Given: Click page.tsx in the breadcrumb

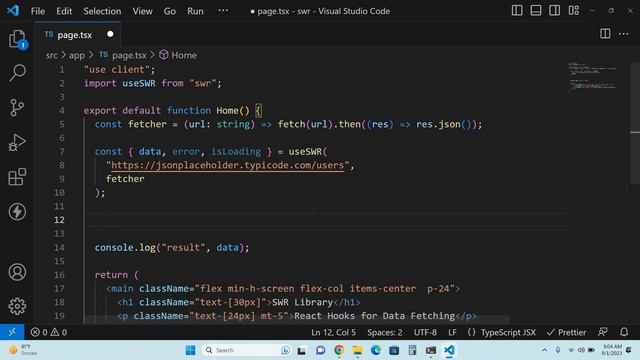Looking at the screenshot, I should click(x=129, y=55).
